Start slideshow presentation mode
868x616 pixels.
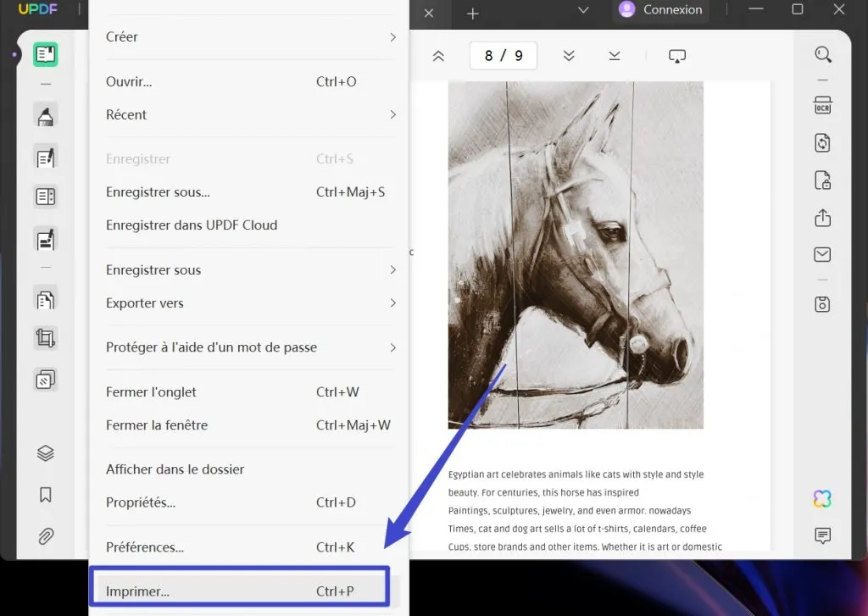(676, 53)
